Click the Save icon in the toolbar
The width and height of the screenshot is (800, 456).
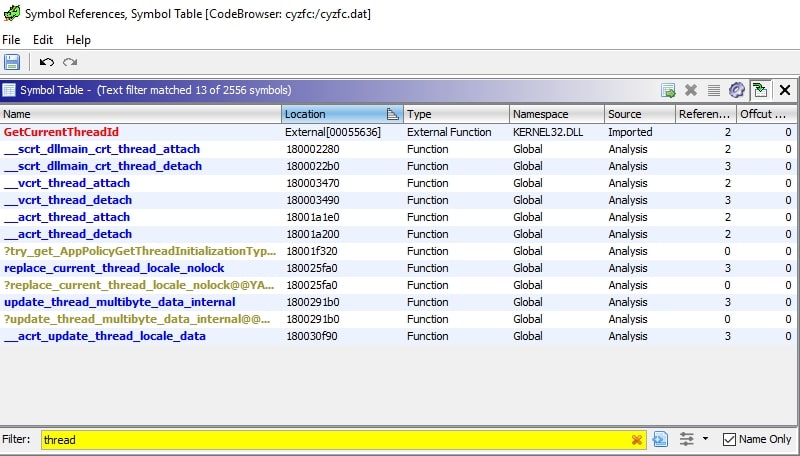[12, 62]
